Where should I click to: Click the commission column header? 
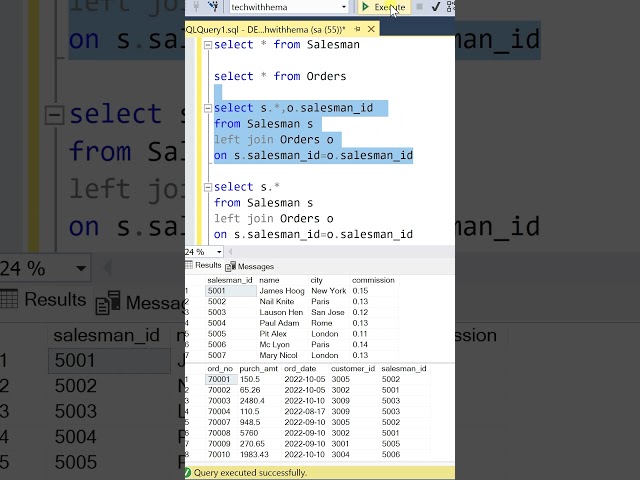(x=373, y=280)
